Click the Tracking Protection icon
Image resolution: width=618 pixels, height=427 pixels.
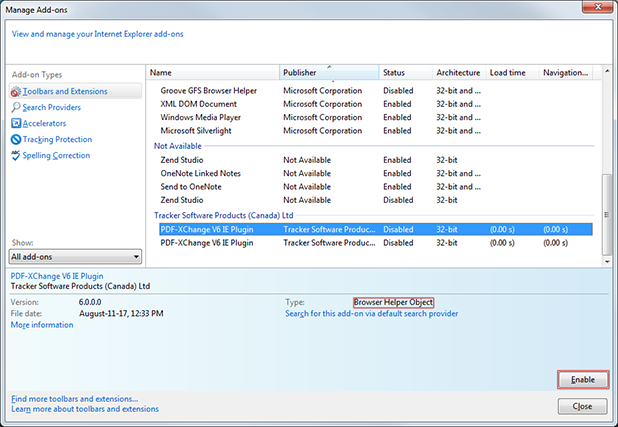click(x=15, y=140)
